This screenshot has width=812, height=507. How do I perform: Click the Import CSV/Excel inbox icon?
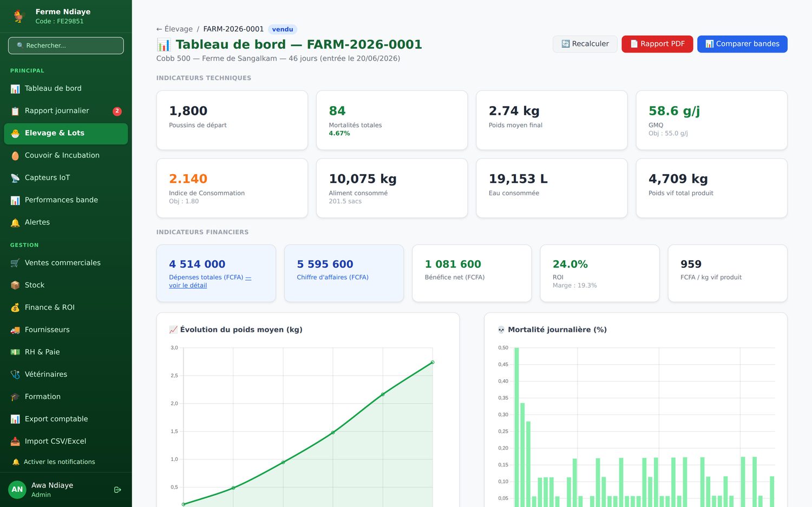tap(15, 442)
